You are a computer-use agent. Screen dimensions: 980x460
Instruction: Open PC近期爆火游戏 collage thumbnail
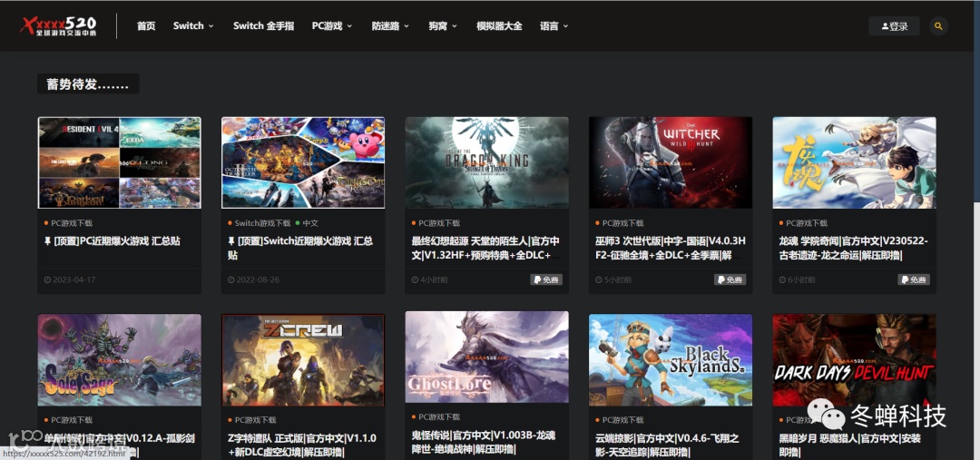click(x=120, y=162)
